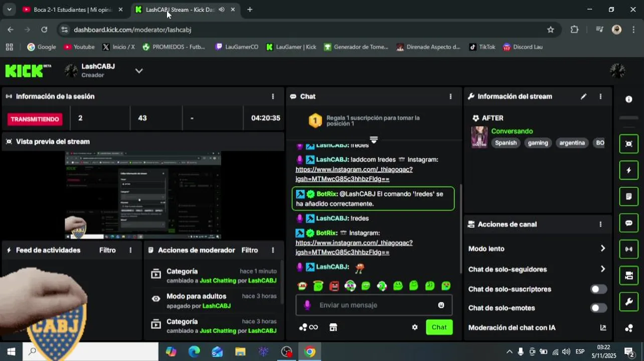Image resolution: width=644 pixels, height=361 pixels.
Task: Open the Chat panel three-dot menu
Action: coord(450,96)
